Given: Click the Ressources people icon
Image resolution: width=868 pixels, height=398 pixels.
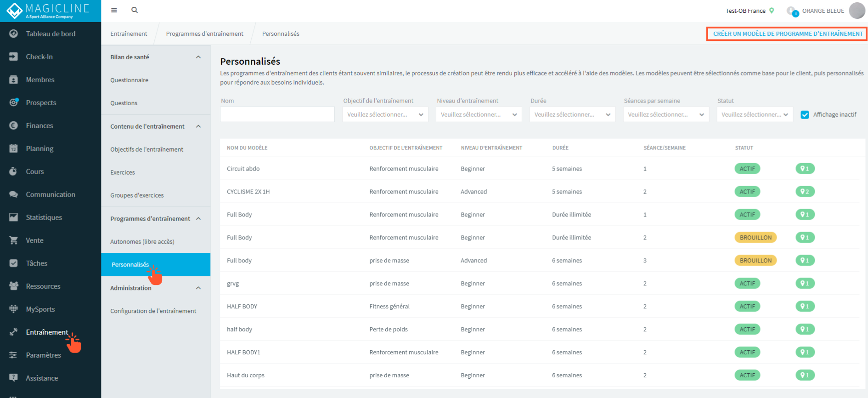Looking at the screenshot, I should (x=14, y=286).
